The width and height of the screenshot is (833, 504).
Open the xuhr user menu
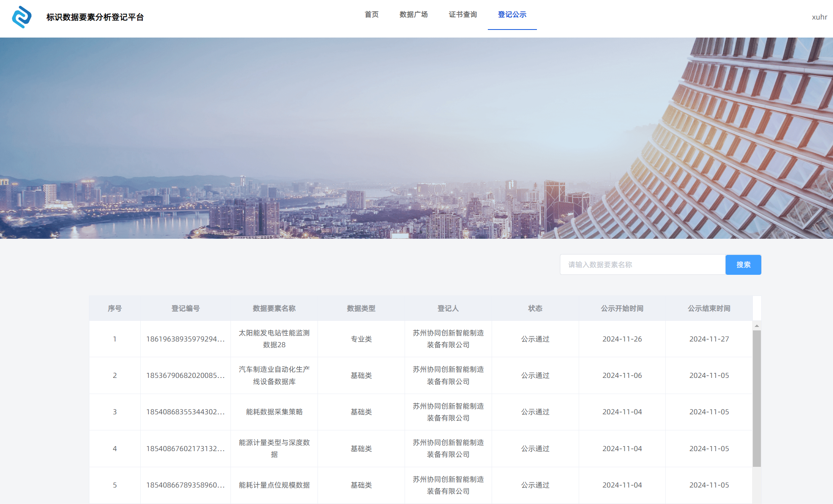(x=820, y=17)
